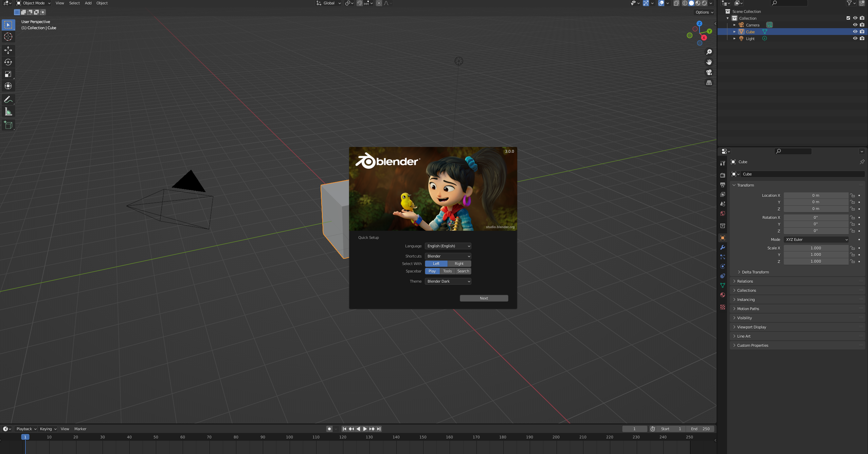Open the Shortcuts dropdown in Quick Setup
The width and height of the screenshot is (868, 454).
(448, 256)
